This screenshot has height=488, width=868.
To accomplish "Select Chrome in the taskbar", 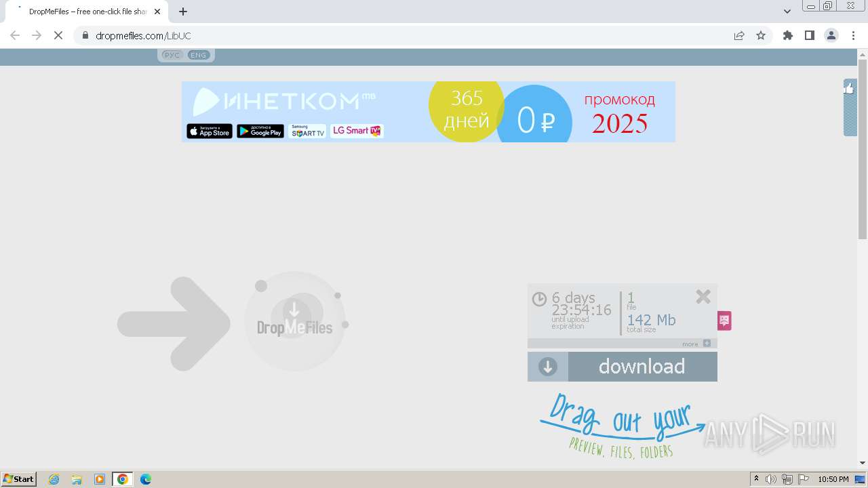I will (123, 479).
